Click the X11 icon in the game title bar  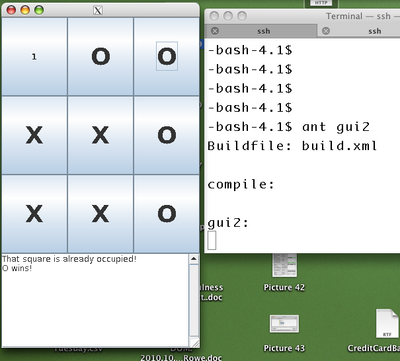(x=98, y=10)
